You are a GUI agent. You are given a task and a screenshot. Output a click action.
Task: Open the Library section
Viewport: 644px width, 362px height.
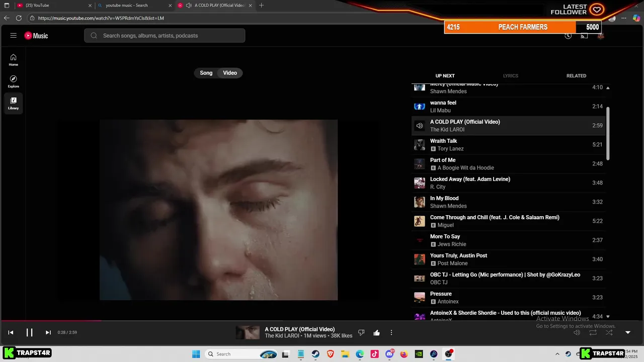coord(14,104)
